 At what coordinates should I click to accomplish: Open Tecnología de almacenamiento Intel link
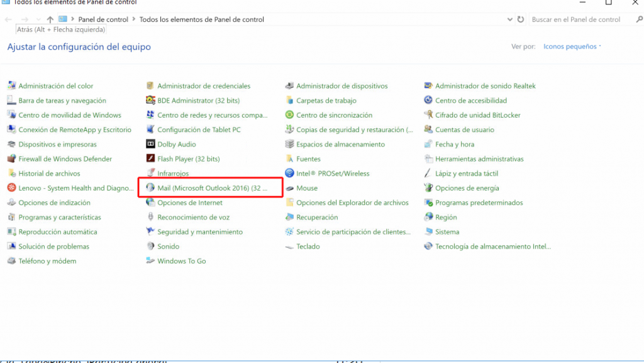point(493,247)
